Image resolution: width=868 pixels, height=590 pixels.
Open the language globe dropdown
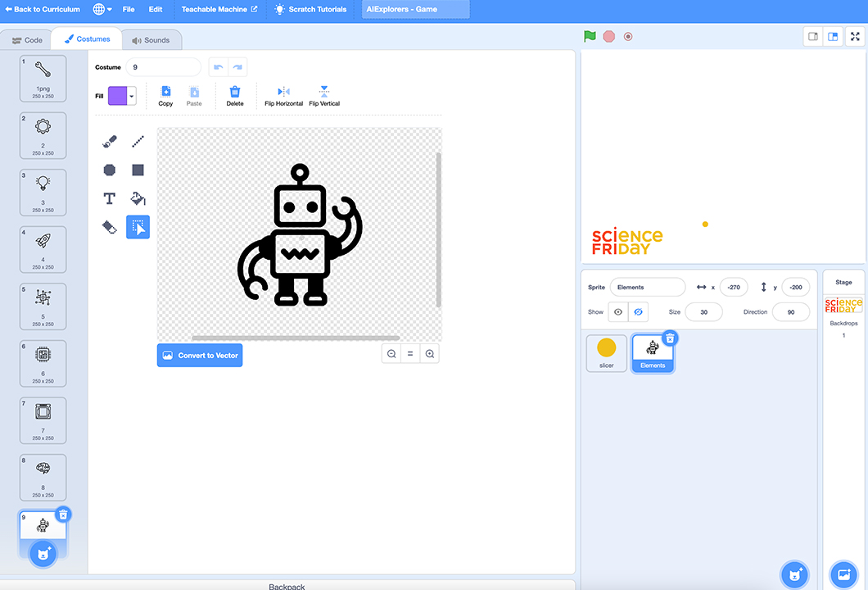tap(100, 9)
